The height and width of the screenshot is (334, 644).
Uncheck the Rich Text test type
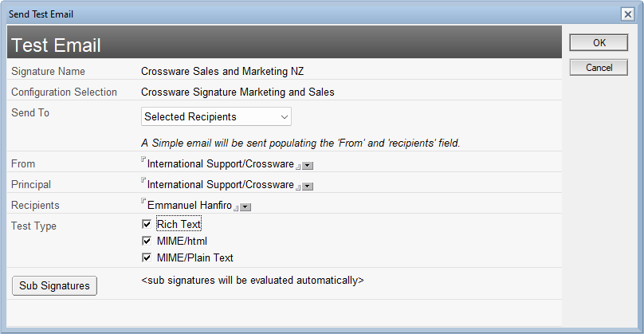pyautogui.click(x=147, y=225)
